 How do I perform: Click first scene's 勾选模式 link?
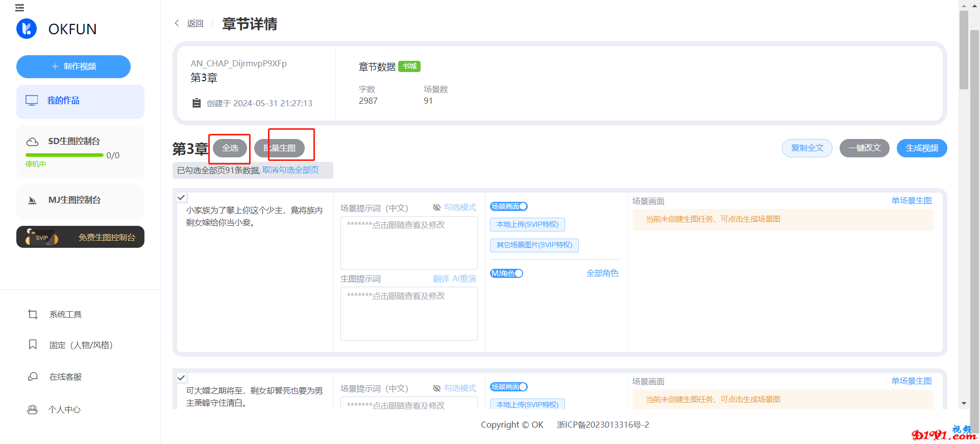point(460,207)
